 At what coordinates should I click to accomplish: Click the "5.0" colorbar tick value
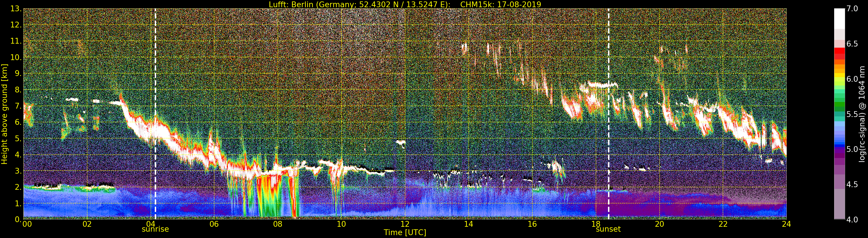click(x=852, y=149)
